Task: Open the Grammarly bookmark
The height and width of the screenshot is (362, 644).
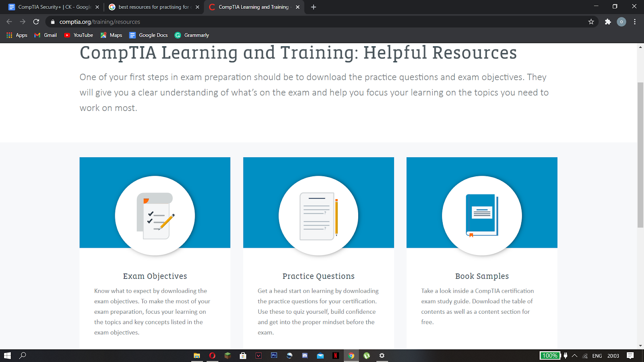Action: click(192, 35)
